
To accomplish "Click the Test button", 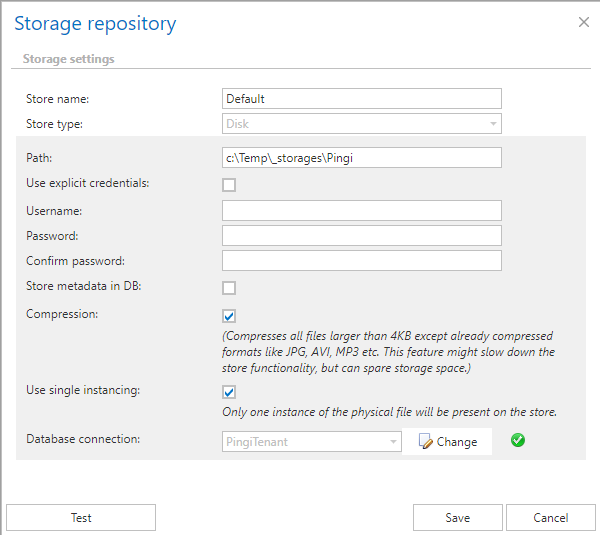I will 81,517.
